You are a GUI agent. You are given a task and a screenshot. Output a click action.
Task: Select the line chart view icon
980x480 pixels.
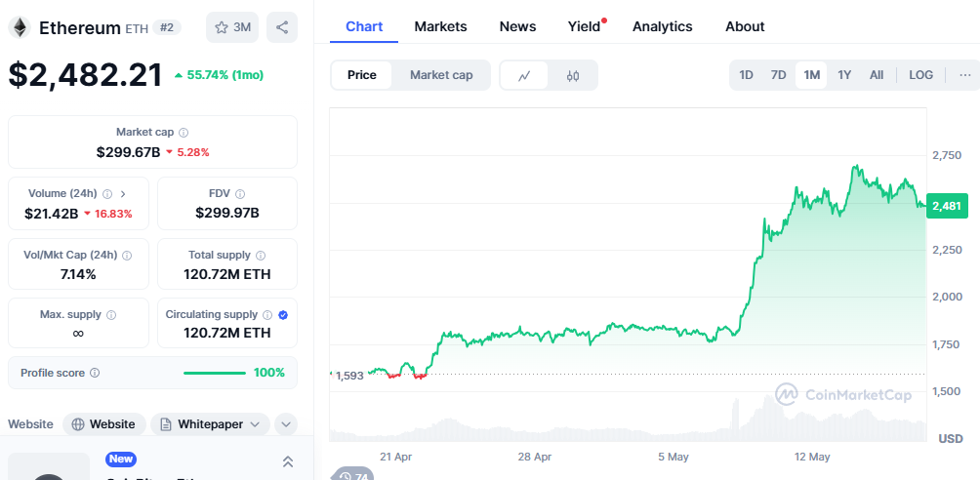524,75
